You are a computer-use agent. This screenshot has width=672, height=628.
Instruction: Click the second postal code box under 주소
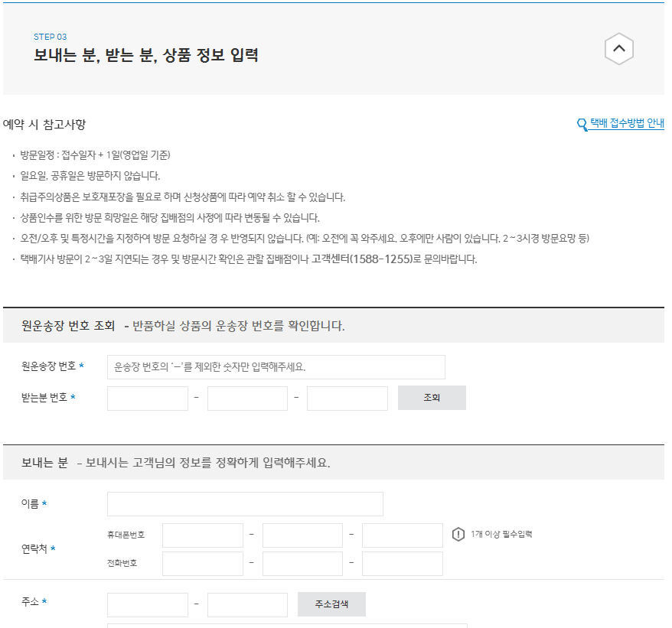(246, 604)
